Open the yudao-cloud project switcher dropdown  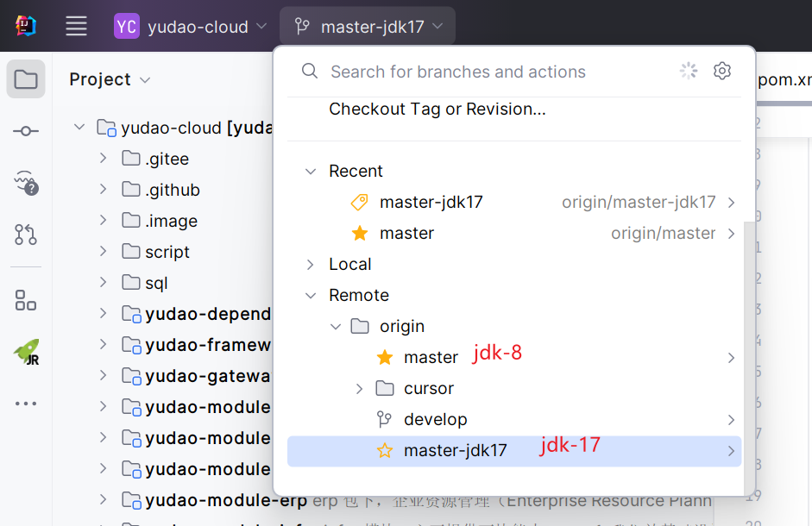click(x=190, y=27)
